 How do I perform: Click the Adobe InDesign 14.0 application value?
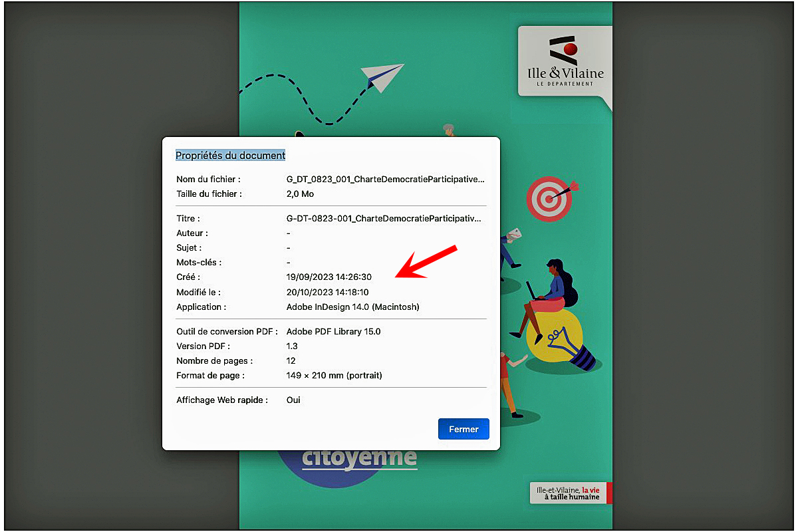point(352,307)
